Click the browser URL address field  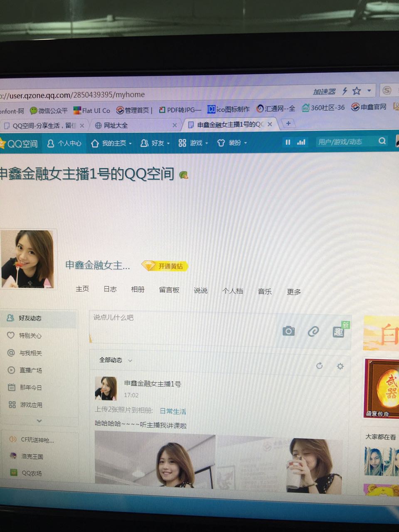(x=154, y=94)
